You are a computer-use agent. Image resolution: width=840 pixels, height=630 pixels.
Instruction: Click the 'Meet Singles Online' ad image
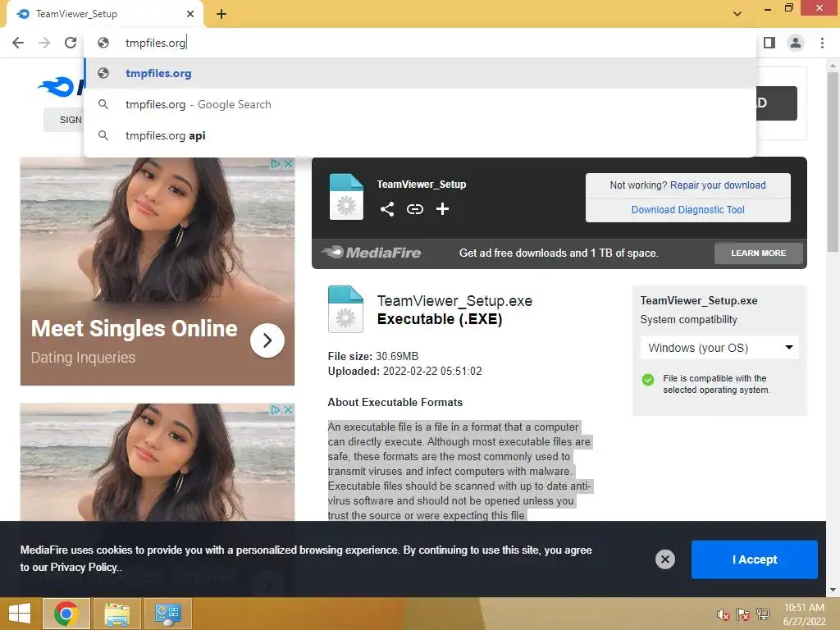click(x=157, y=271)
